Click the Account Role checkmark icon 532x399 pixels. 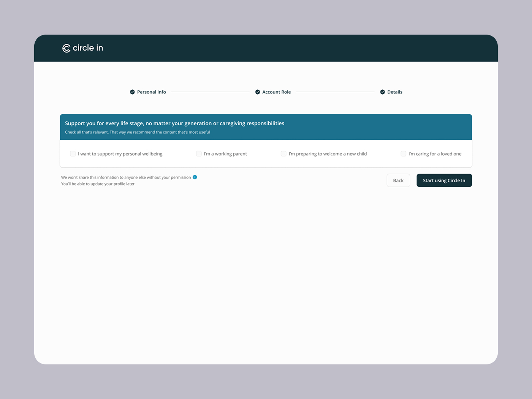tap(257, 92)
